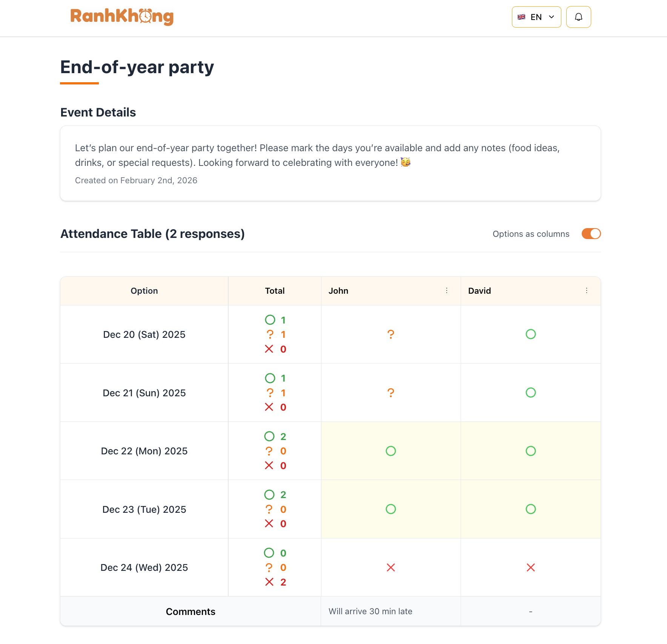
Task: Click the green circle total icon for Dec 22
Action: 269,436
